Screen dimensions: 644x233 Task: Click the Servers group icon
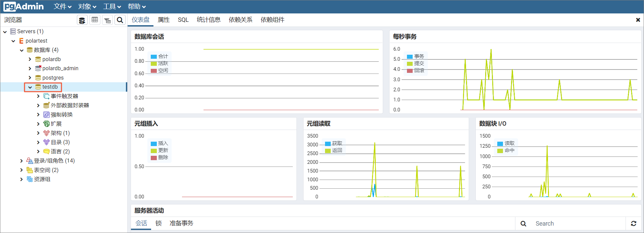(13, 31)
